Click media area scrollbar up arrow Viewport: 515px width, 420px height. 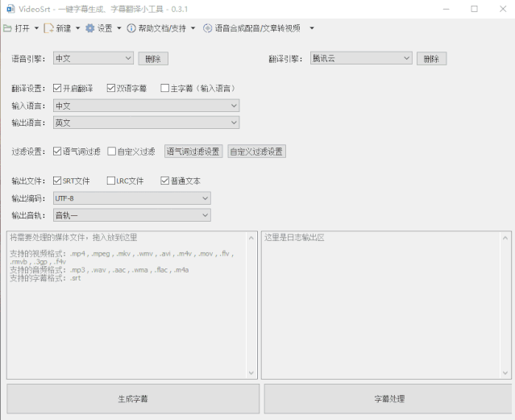coord(251,238)
